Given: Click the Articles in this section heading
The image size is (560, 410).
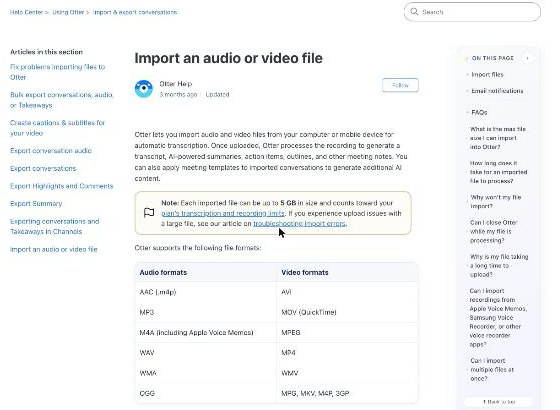Looking at the screenshot, I should tap(46, 52).
